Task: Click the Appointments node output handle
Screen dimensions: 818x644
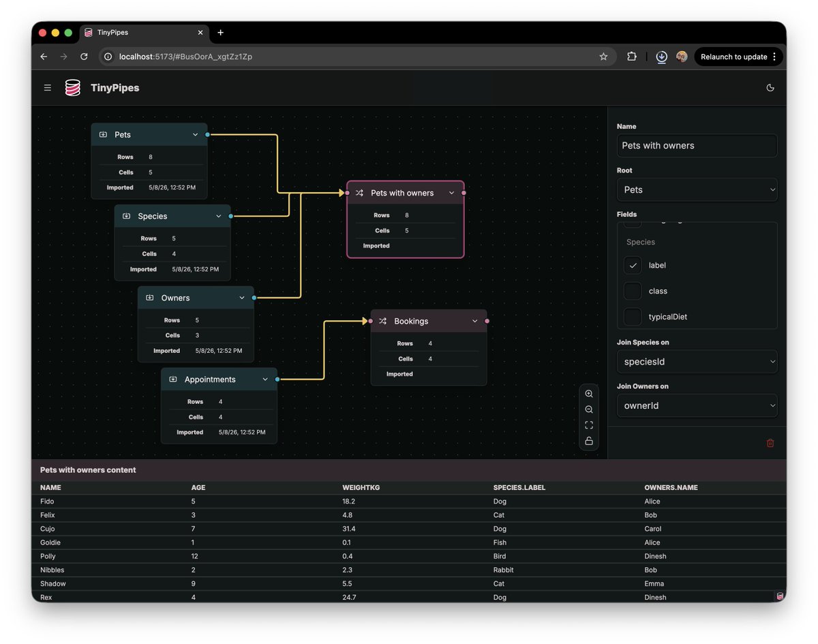Action: [277, 380]
